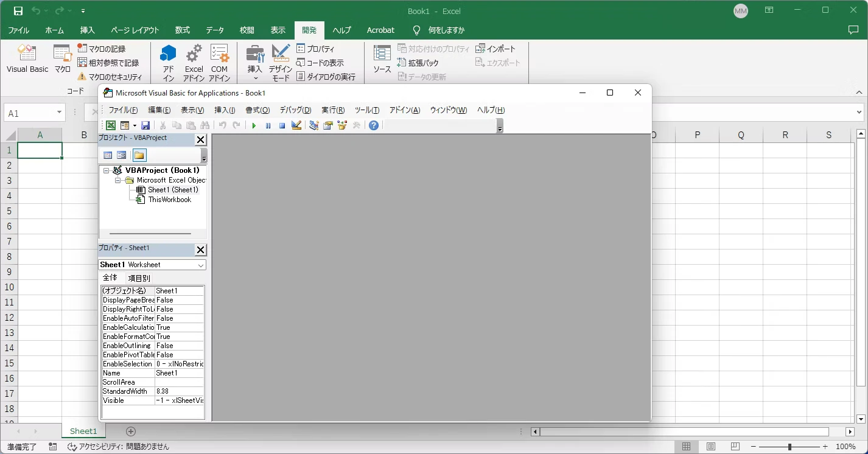This screenshot has width=868, height=454.
Task: Switch to Page Layout view icon
Action: (711, 447)
